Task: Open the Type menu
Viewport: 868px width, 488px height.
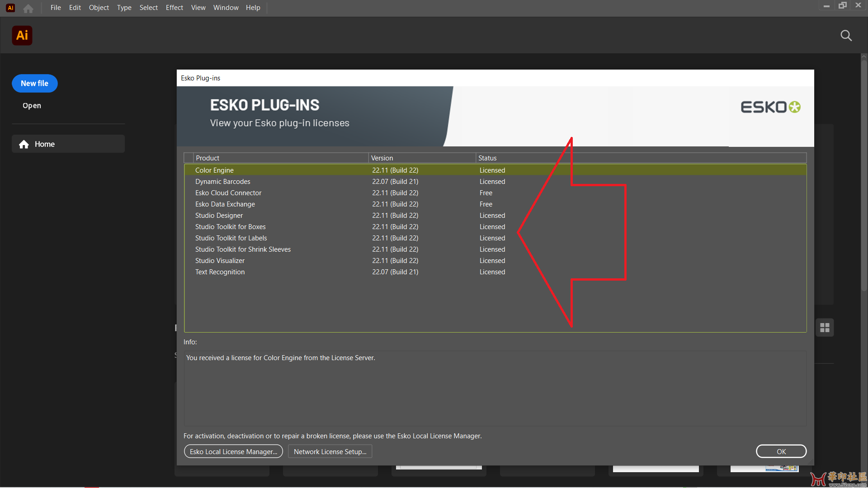Action: 124,8
